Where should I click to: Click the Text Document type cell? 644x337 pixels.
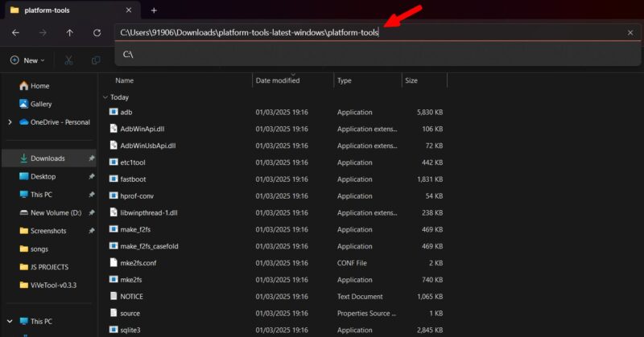pos(360,296)
